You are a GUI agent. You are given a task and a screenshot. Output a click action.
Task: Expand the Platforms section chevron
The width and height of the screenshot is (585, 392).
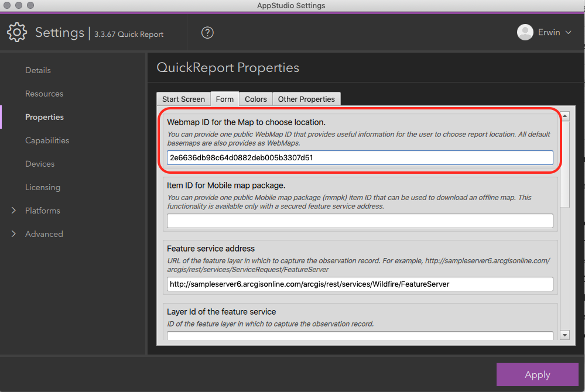(x=14, y=211)
